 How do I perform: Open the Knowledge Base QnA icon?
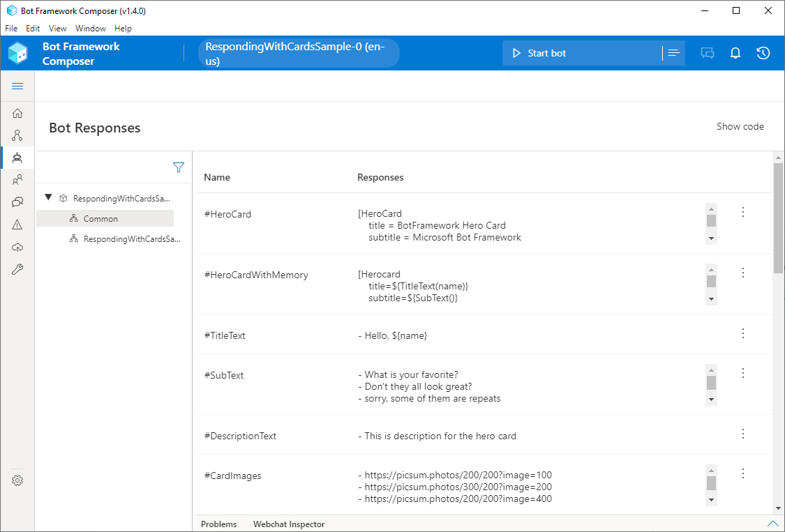pyautogui.click(x=17, y=202)
